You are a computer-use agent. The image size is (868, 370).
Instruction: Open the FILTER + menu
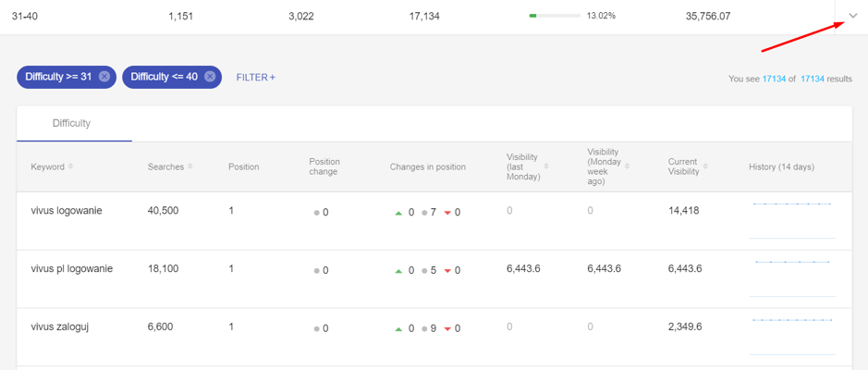256,77
